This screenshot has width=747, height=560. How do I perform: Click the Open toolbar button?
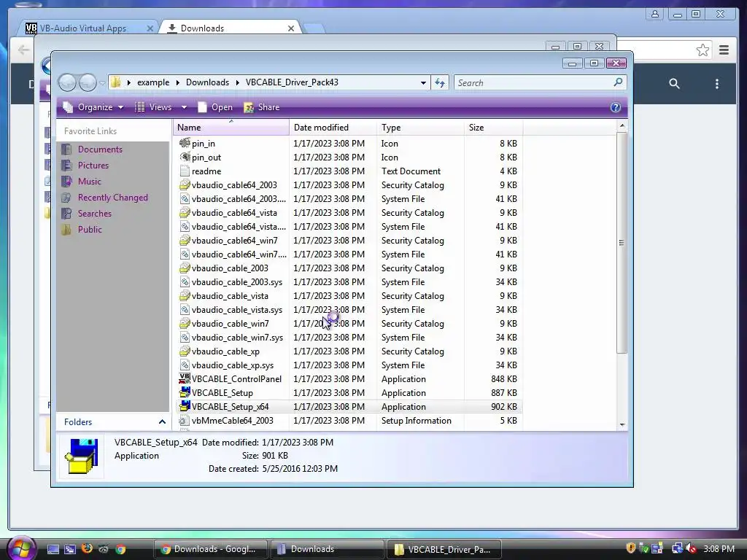215,107
